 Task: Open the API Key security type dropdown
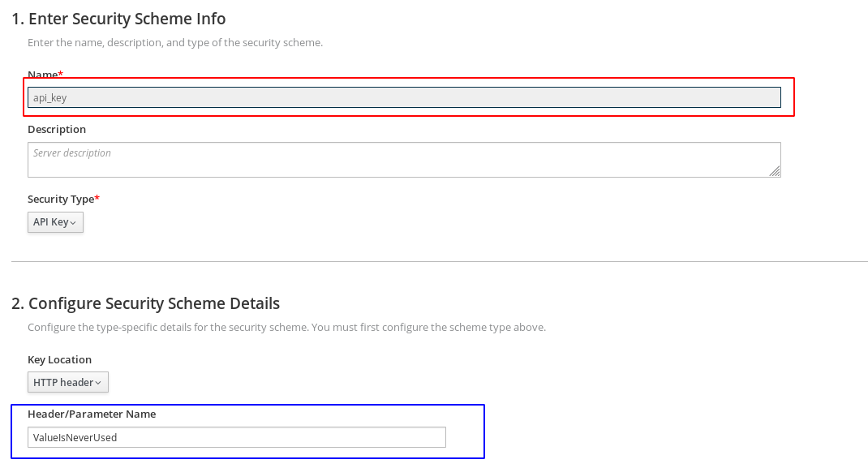(55, 222)
